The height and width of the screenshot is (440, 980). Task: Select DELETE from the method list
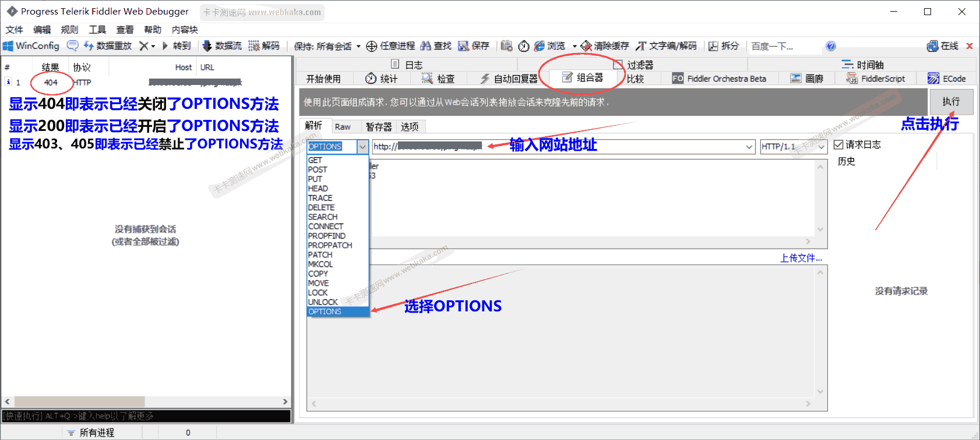tap(322, 208)
